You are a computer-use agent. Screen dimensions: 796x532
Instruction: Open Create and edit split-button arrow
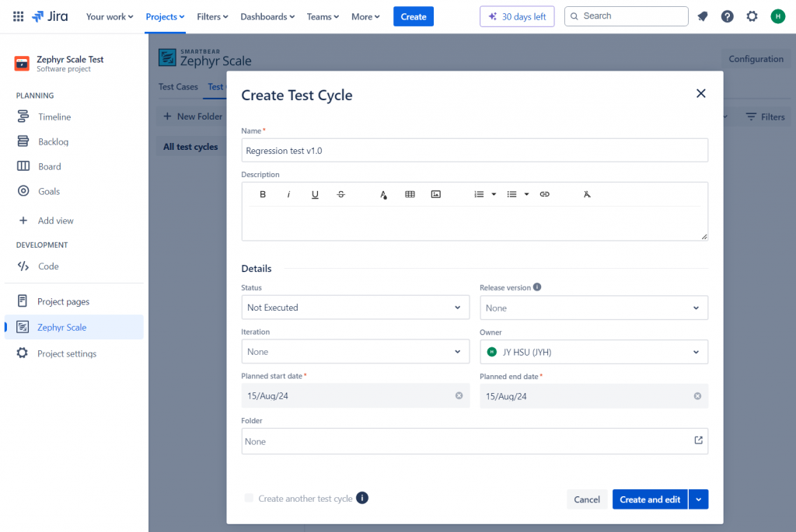[699, 499]
